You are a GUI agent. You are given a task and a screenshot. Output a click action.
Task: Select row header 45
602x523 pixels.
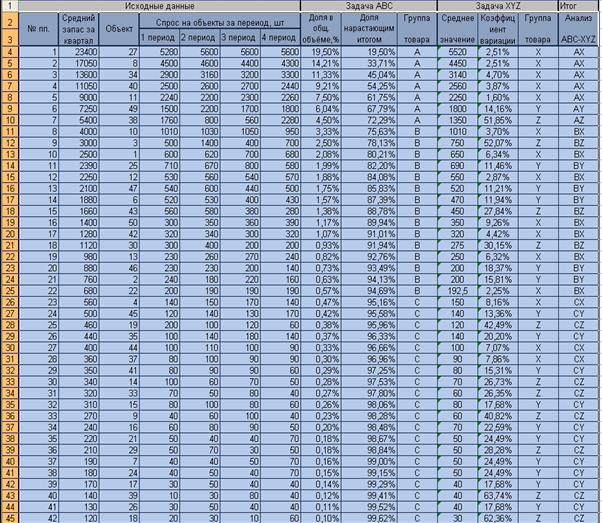coord(10,518)
